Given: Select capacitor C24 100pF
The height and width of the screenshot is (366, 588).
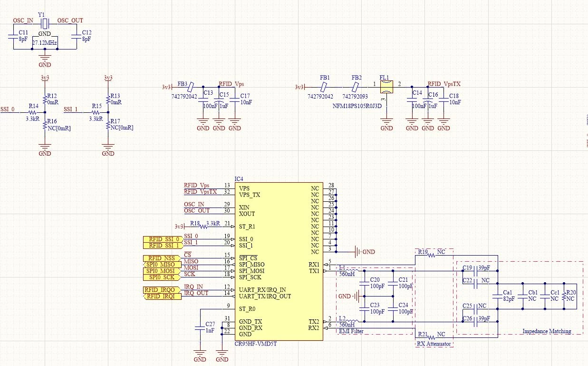Looking at the screenshot, I should point(393,309).
